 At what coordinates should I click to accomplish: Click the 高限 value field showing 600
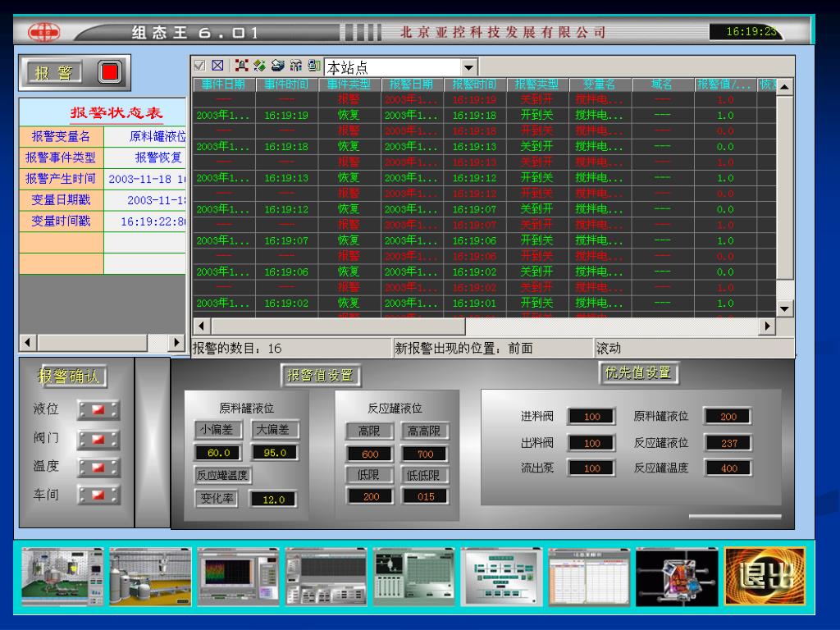coord(370,454)
